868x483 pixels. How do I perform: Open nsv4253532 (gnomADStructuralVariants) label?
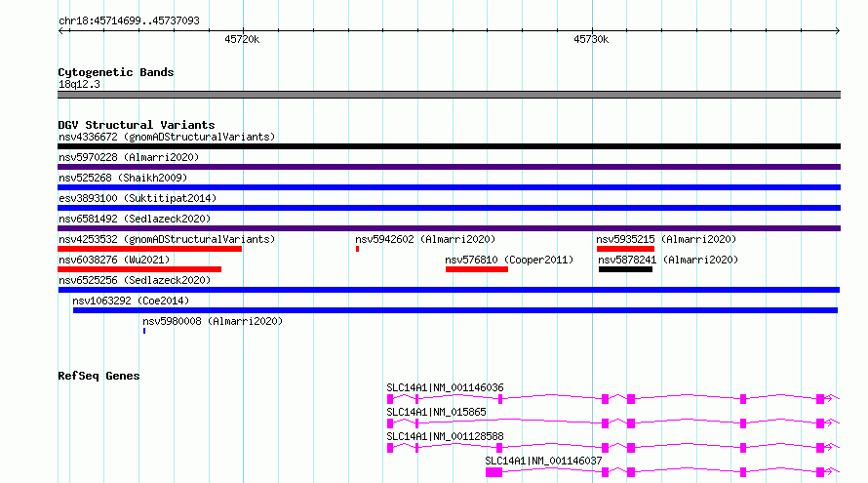(167, 239)
